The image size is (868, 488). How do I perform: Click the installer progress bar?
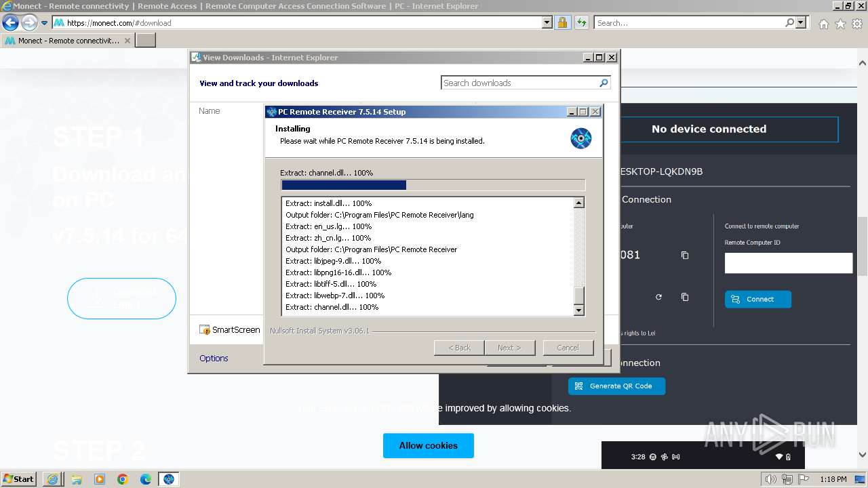pos(433,185)
